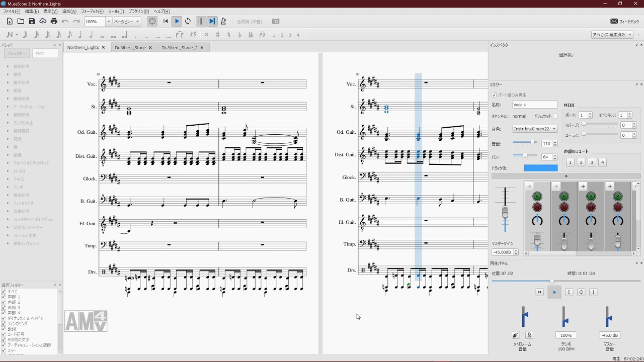644x362 pixels.
Task: Create a new score with the toolbar icon
Action: click(x=10, y=21)
